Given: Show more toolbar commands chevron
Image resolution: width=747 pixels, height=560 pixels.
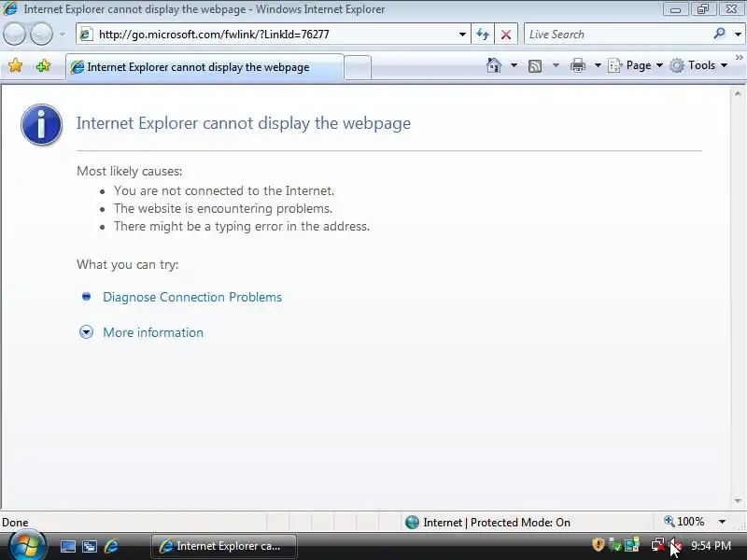Looking at the screenshot, I should click(x=739, y=58).
